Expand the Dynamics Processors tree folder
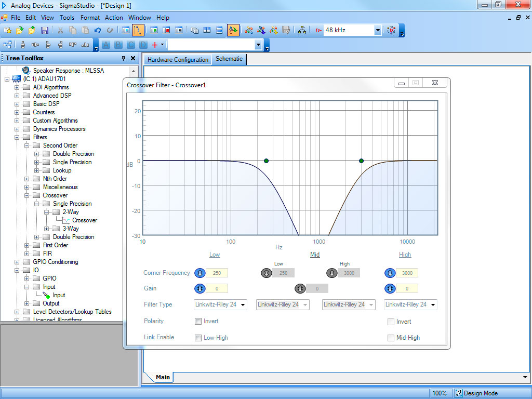The image size is (532, 399). 17,129
